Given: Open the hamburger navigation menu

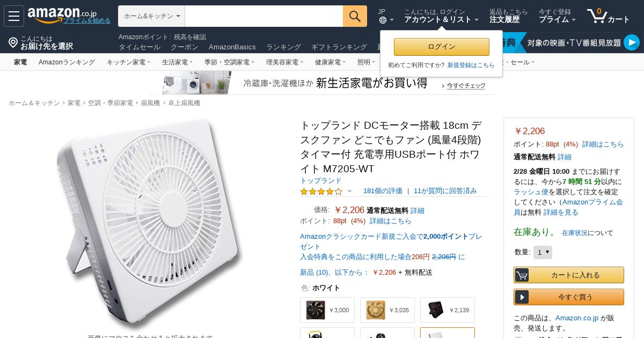Looking at the screenshot, I should tap(14, 16).
